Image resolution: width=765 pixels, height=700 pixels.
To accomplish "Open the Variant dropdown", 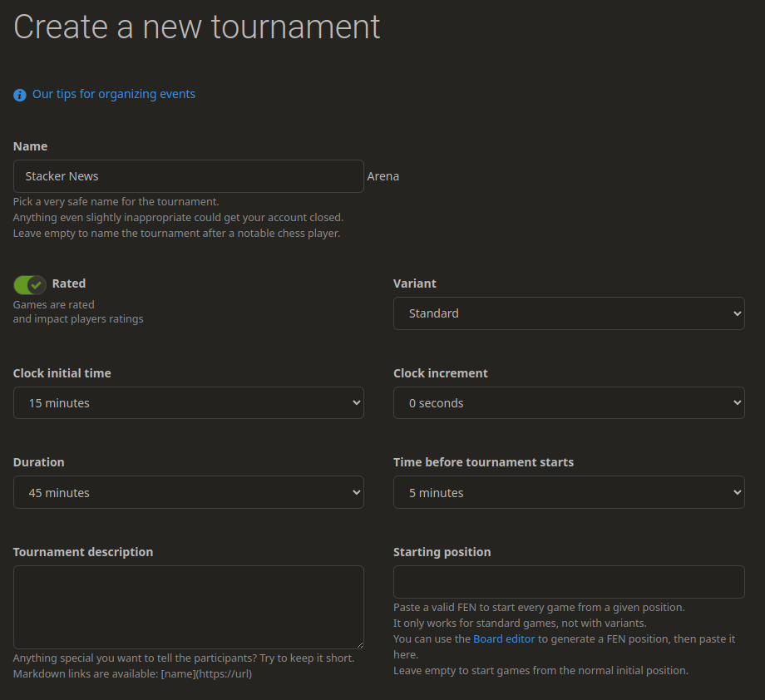I will (568, 313).
